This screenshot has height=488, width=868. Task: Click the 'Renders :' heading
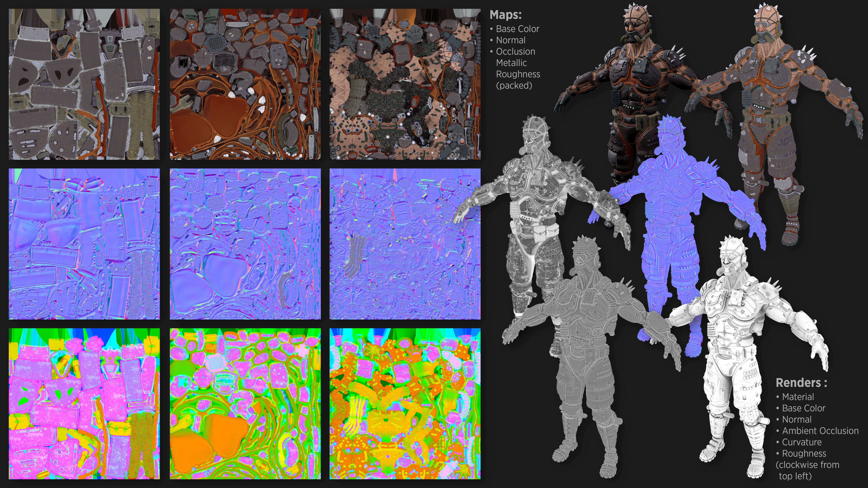point(801,383)
